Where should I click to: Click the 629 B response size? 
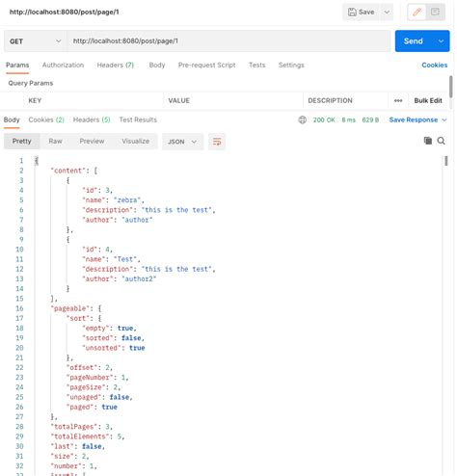[370, 120]
